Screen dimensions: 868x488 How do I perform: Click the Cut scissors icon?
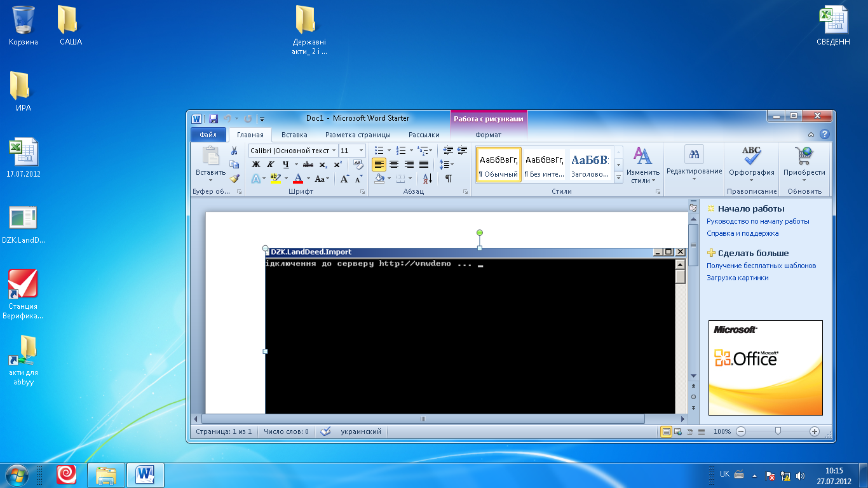[x=234, y=151]
